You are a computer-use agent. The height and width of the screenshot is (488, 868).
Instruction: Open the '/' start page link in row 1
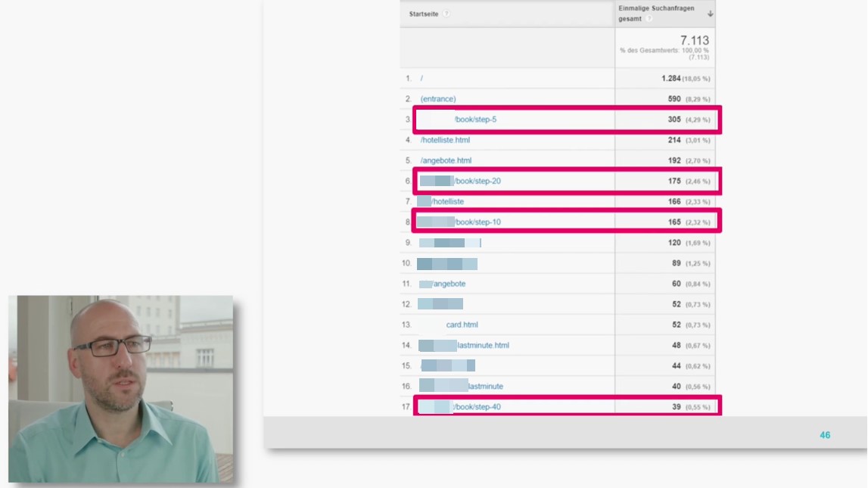click(422, 79)
